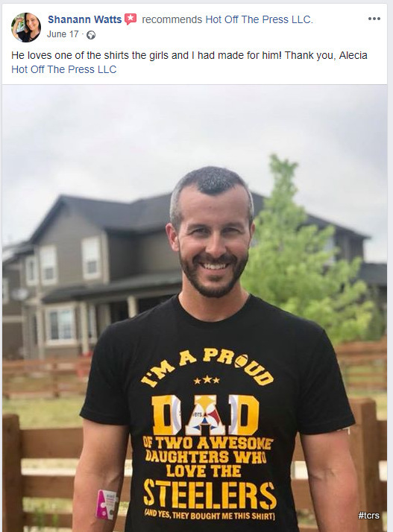
Task: Click the post caption about the shirts
Action: coord(189,55)
